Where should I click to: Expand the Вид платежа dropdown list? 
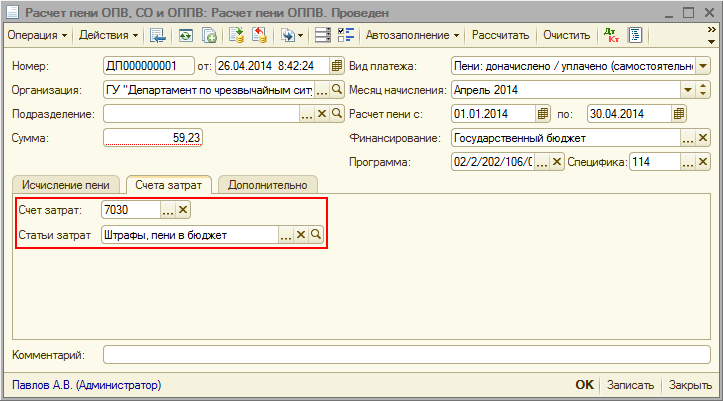pos(703,66)
